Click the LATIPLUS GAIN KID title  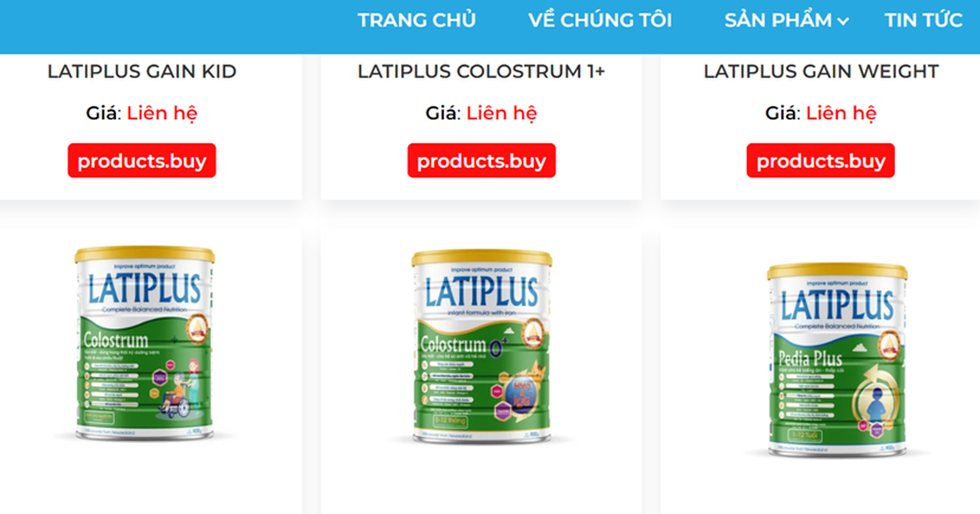(x=142, y=72)
